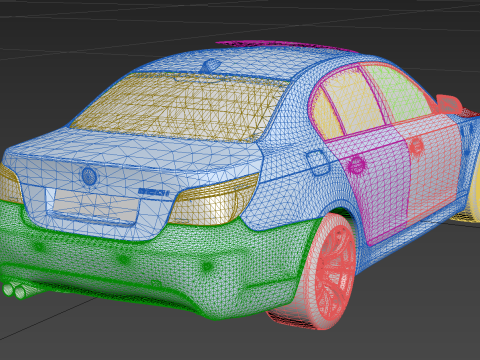Select the small yellow rear quarter window

325,115
